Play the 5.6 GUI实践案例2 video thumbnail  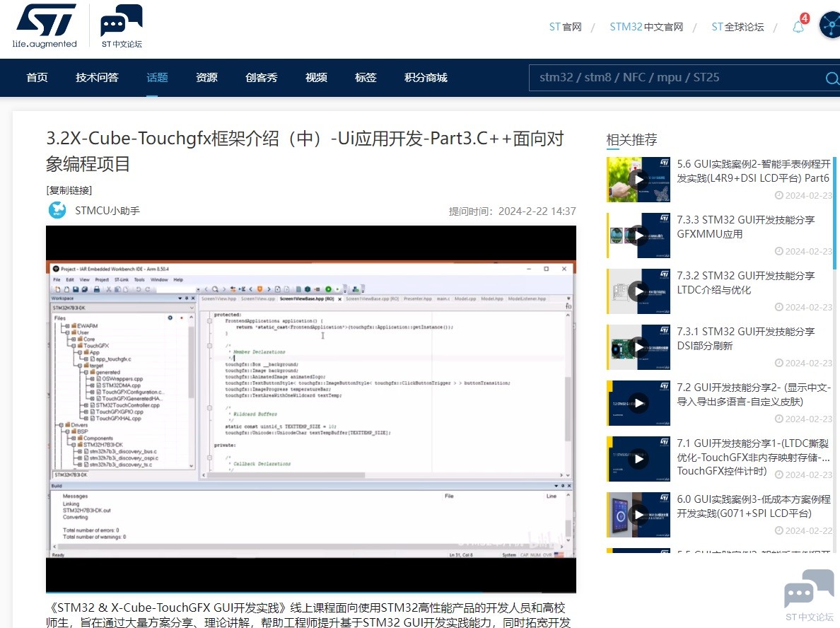[x=638, y=180]
